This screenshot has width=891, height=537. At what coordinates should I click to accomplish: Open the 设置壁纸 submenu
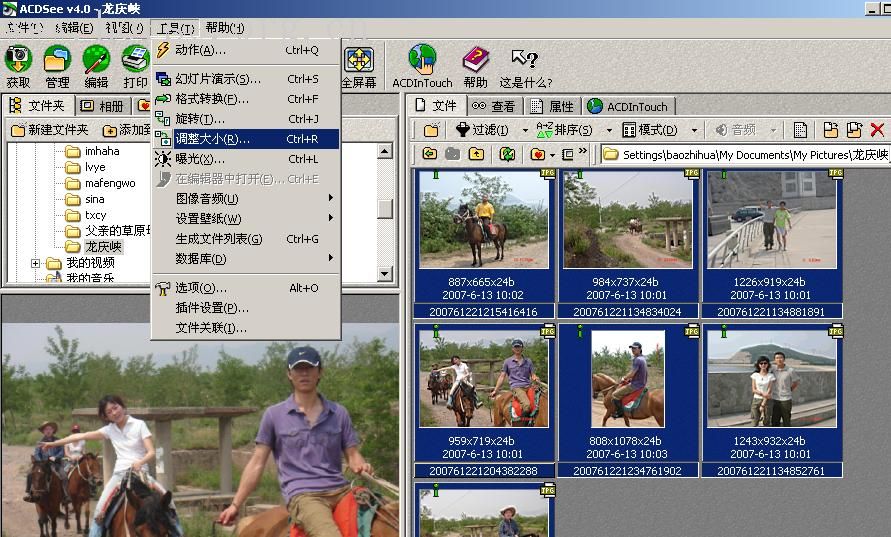point(245,218)
